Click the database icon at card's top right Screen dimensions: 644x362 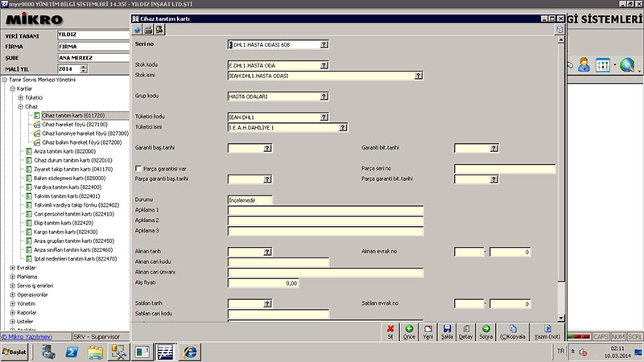pos(559,30)
